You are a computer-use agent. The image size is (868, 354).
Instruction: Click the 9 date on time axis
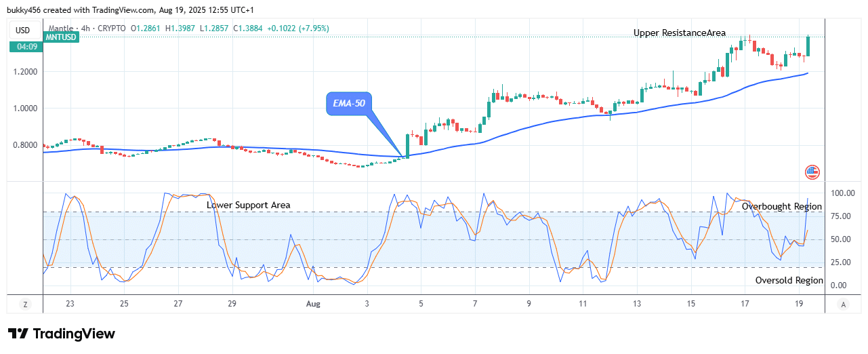(529, 304)
